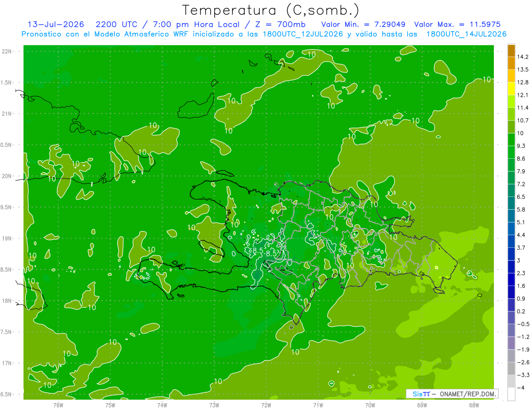Pick the gray swatch between -2.6 and -3.3
This screenshot has height=411, width=532.
(511, 369)
